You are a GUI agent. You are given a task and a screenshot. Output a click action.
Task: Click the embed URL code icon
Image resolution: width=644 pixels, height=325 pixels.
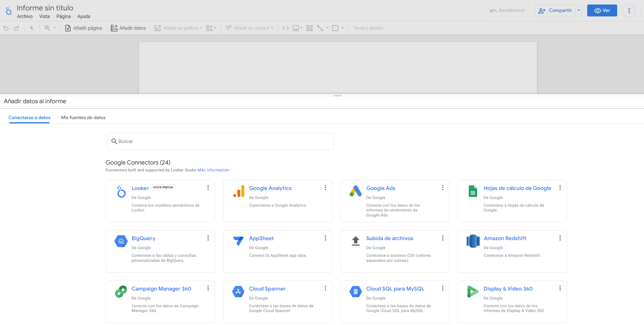286,28
